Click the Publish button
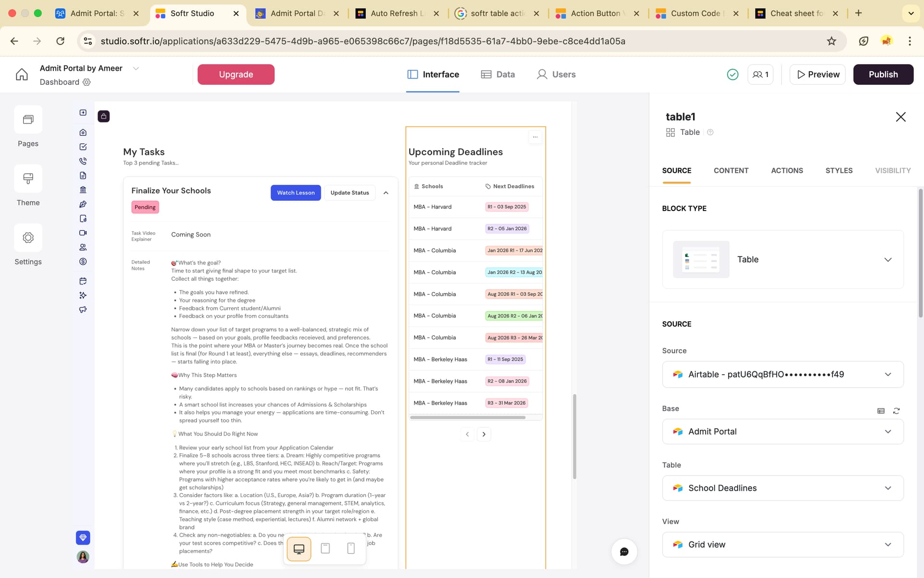The height and width of the screenshot is (578, 924). (883, 75)
